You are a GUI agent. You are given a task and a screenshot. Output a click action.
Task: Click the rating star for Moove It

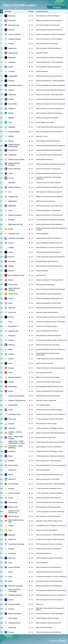pyautogui.click(x=30, y=30)
